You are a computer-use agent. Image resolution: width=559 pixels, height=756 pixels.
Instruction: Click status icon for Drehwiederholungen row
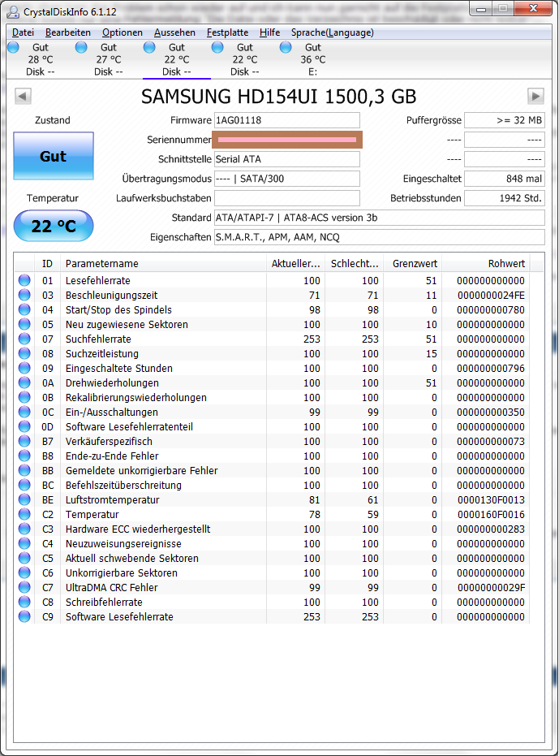24,382
